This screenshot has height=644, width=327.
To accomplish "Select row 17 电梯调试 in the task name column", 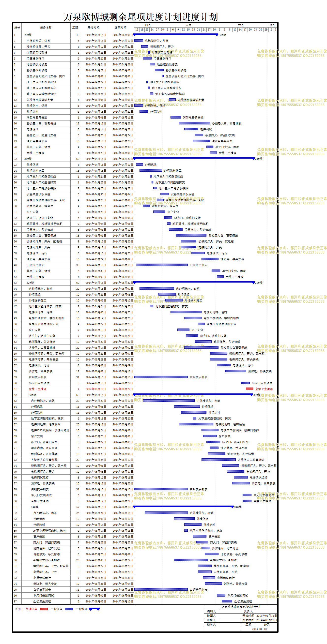I will click(x=32, y=130).
